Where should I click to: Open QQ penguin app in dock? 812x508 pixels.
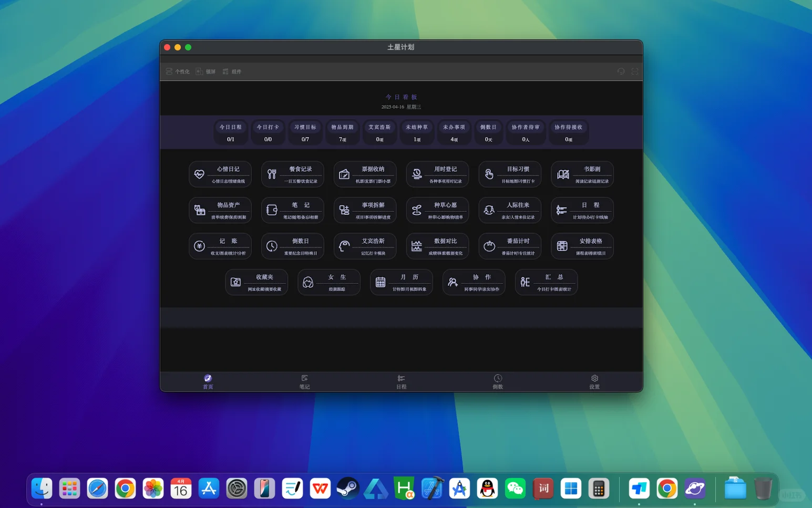click(x=487, y=489)
